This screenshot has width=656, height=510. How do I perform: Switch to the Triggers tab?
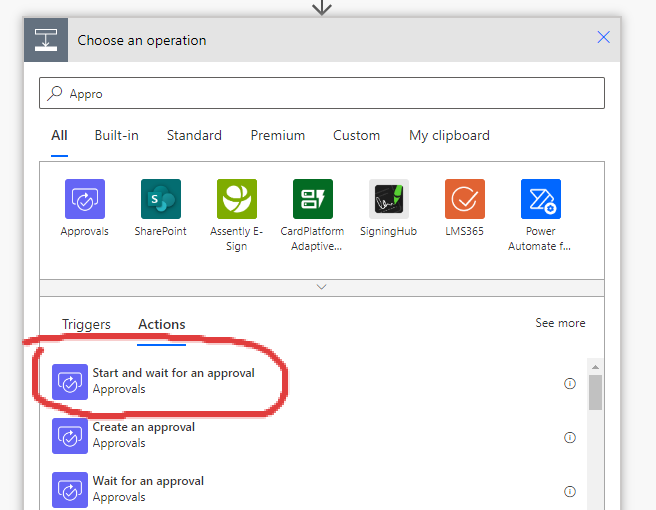(86, 325)
